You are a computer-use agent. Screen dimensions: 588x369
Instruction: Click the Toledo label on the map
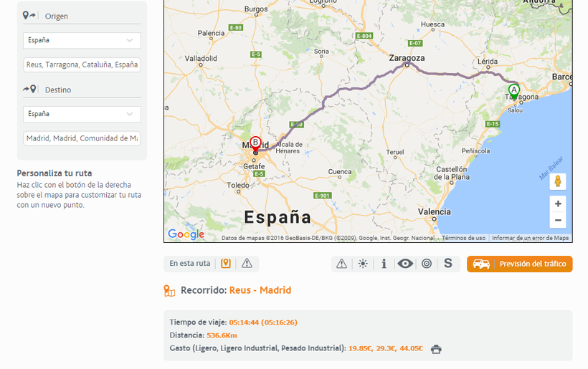tap(238, 185)
